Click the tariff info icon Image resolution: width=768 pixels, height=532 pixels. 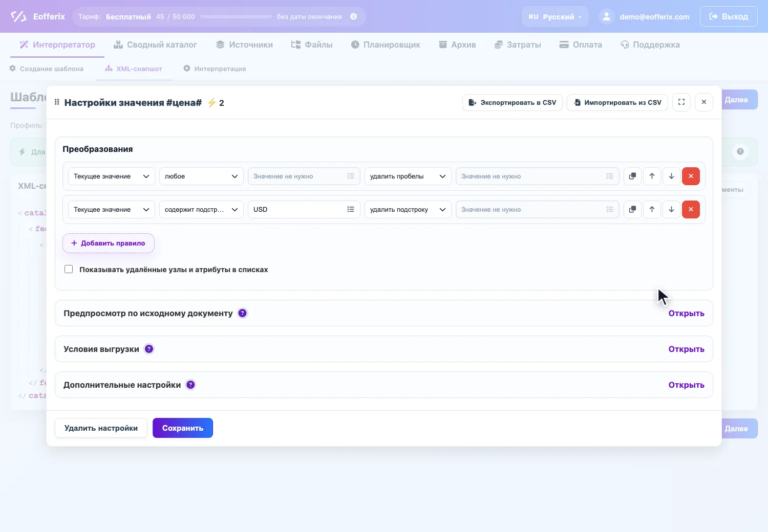pyautogui.click(x=353, y=16)
